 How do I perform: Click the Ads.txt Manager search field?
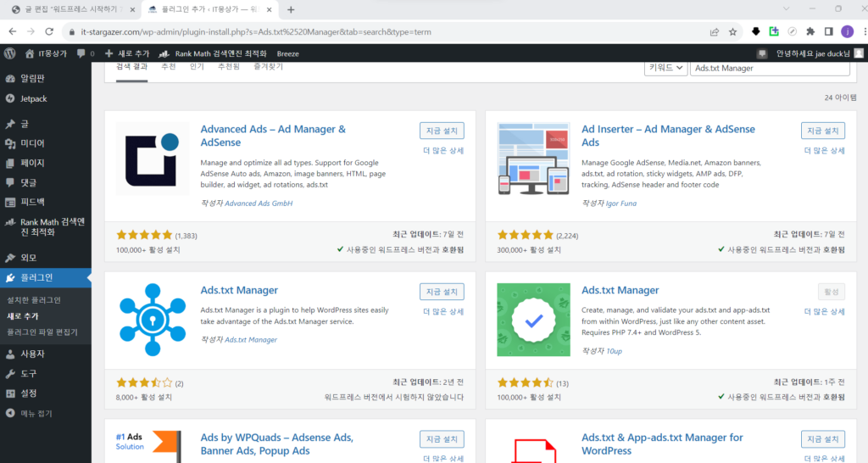(x=770, y=68)
